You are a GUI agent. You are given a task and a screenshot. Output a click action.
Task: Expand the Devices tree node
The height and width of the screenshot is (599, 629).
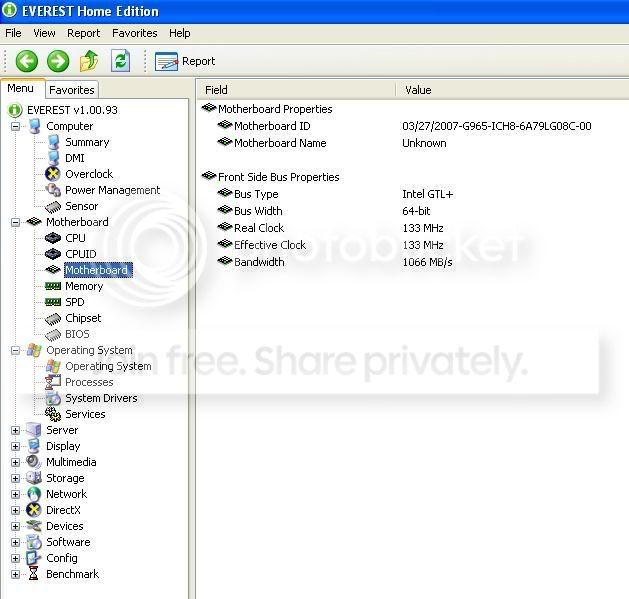(15, 526)
